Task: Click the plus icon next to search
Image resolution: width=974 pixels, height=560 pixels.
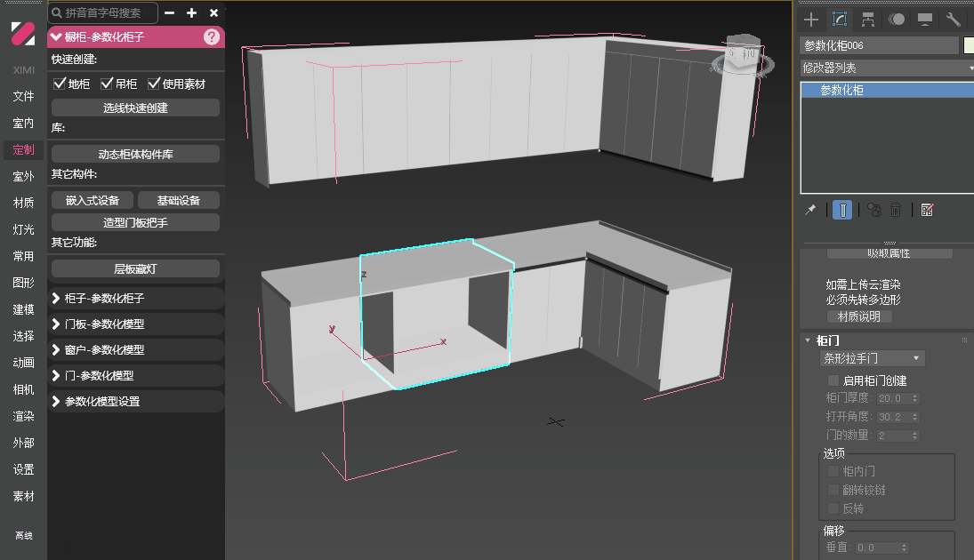Action: click(x=191, y=12)
